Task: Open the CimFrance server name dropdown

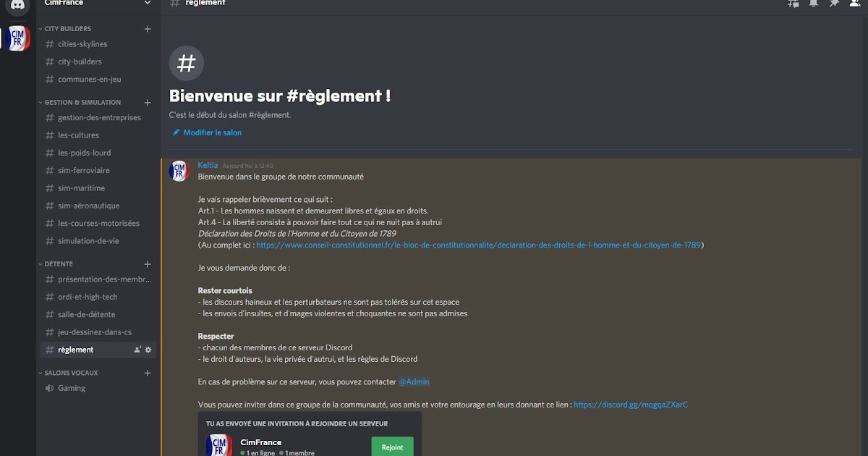Action: tap(94, 3)
